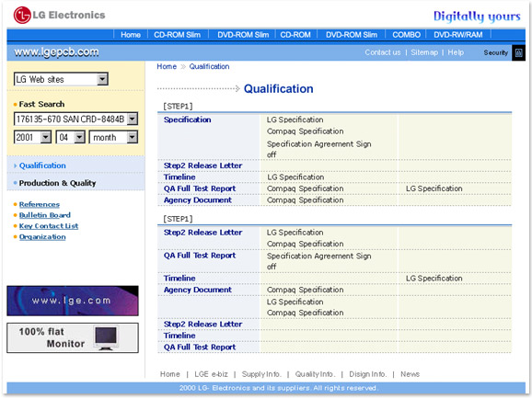Click Qualification in the breadcrumb
This screenshot has width=532, height=399.
pyautogui.click(x=209, y=66)
